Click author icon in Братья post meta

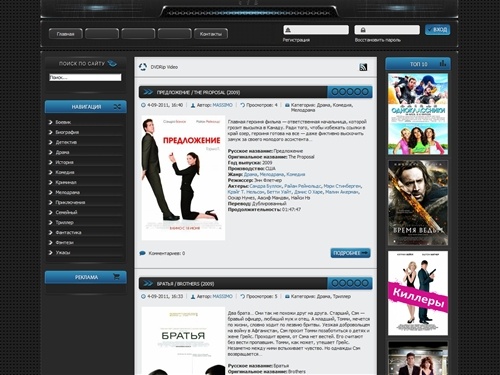(193, 296)
